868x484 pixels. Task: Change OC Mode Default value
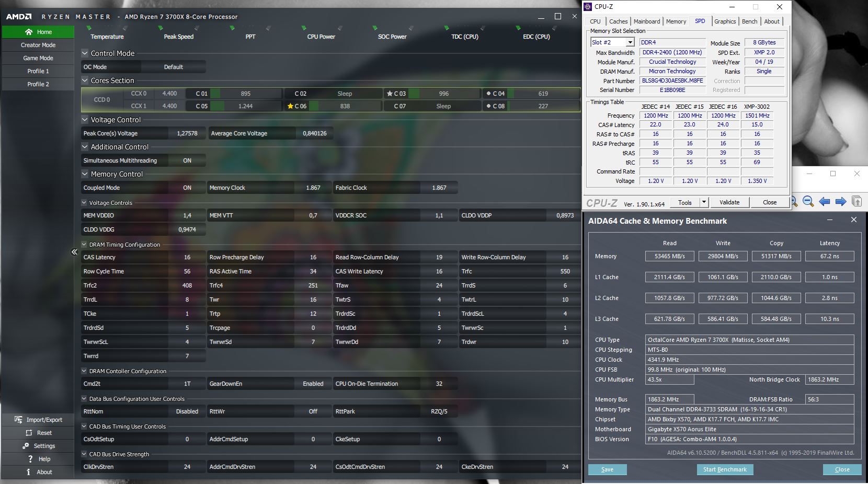pyautogui.click(x=174, y=67)
